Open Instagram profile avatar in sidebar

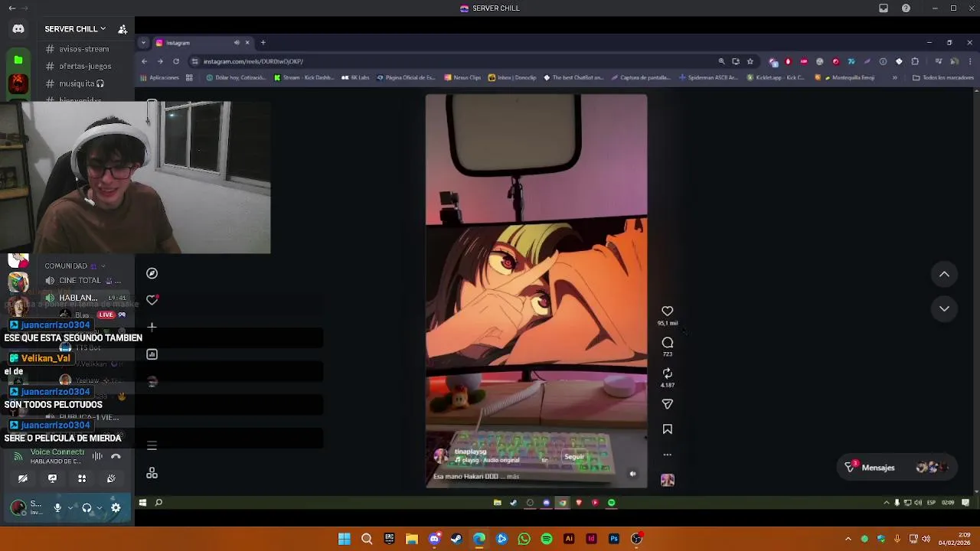(x=152, y=381)
